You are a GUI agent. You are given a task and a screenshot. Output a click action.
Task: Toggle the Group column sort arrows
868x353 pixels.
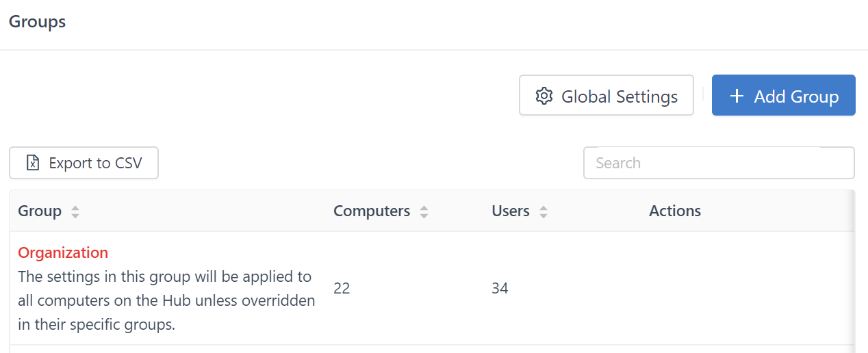point(75,211)
